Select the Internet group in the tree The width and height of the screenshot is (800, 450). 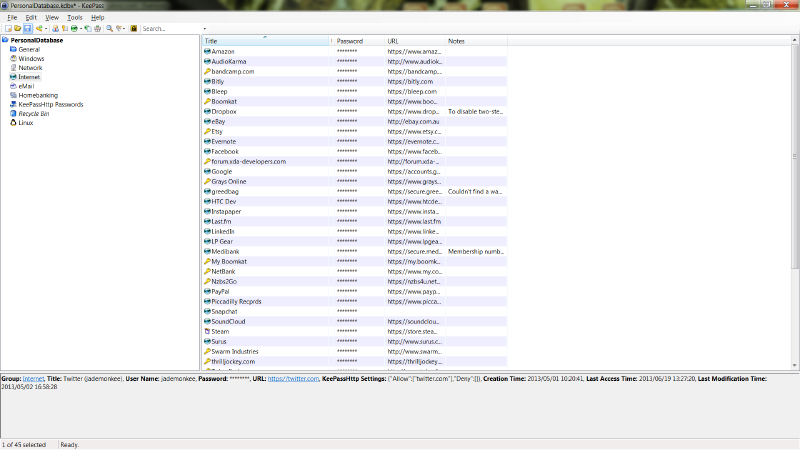click(x=29, y=77)
